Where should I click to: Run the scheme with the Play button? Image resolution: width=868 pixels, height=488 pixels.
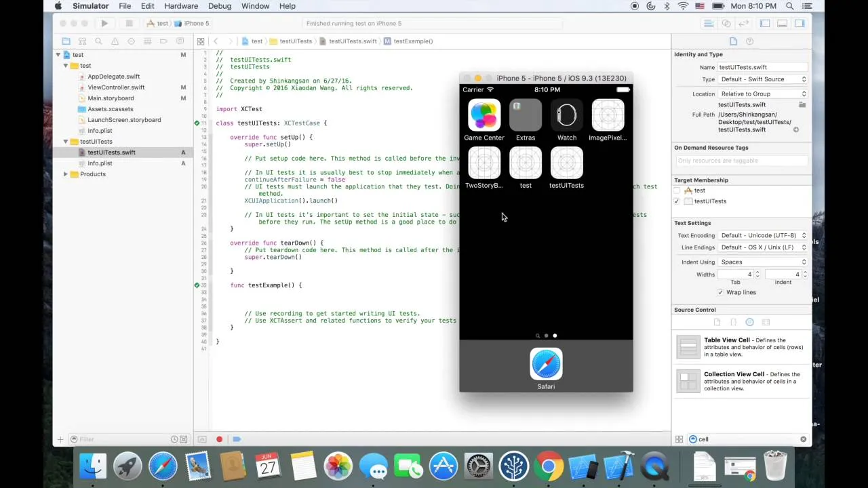coord(104,23)
